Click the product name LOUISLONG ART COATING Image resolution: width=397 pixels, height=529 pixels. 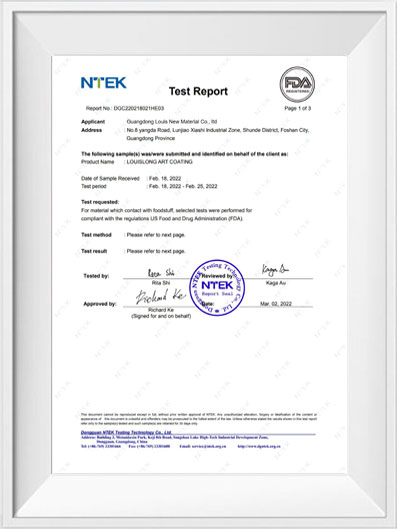(x=160, y=162)
